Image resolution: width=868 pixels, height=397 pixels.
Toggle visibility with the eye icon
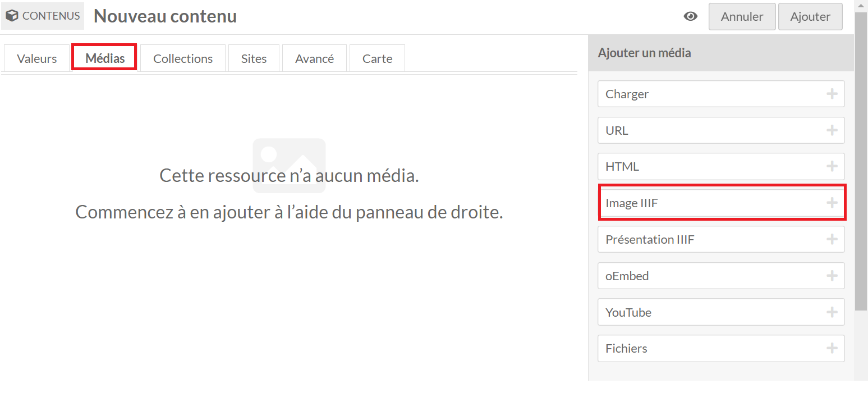[691, 16]
